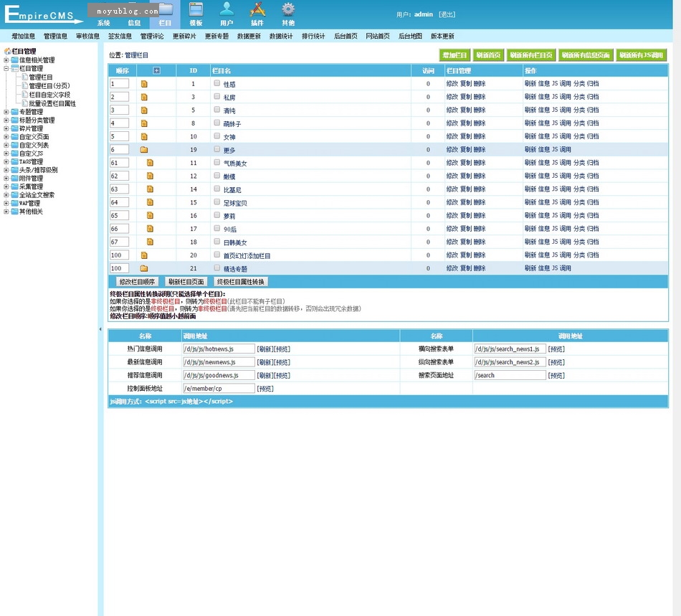Expand the 自定义页面 tree node

6,137
